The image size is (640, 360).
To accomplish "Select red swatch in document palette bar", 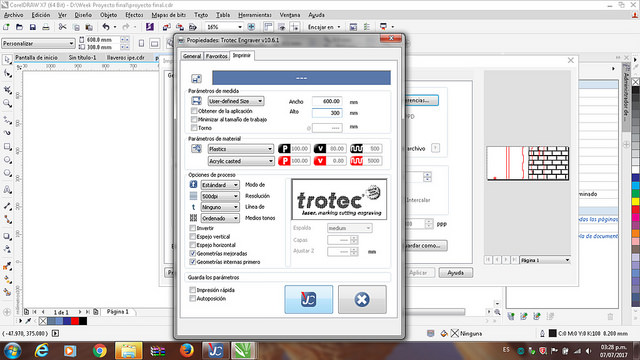I will 75,321.
